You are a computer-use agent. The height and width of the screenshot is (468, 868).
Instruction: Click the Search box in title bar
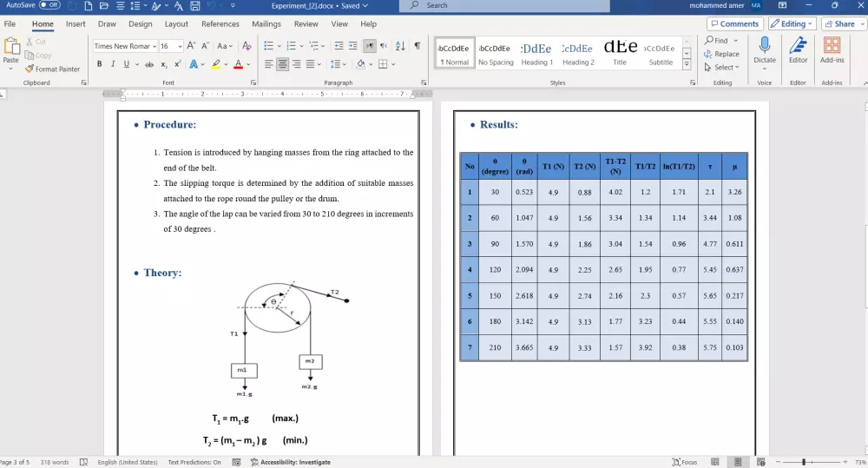505,5
